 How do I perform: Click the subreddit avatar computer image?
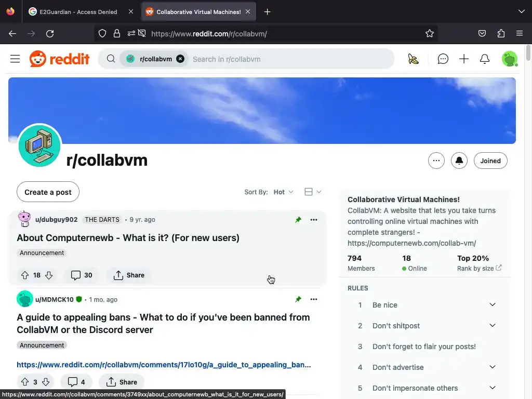pos(39,145)
